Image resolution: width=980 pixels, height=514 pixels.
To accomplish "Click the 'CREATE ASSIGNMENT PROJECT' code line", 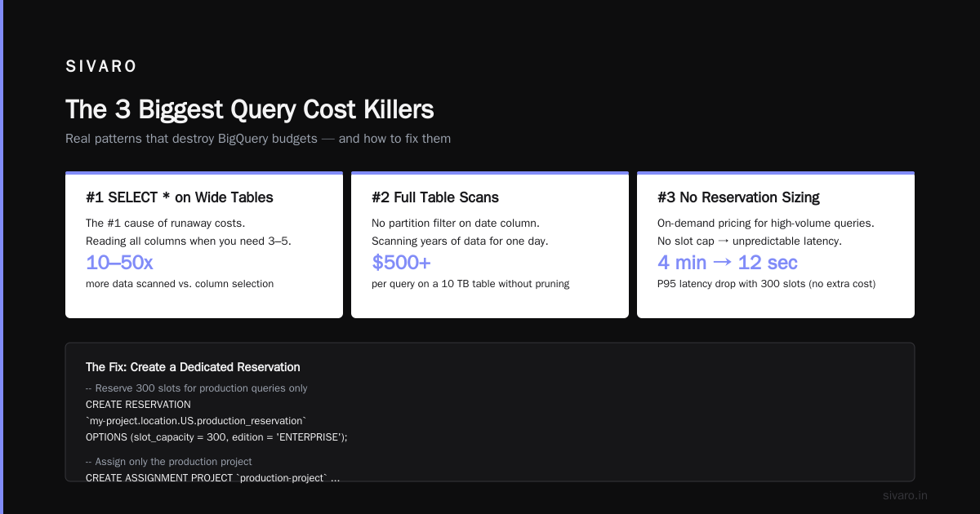I will (x=212, y=478).
